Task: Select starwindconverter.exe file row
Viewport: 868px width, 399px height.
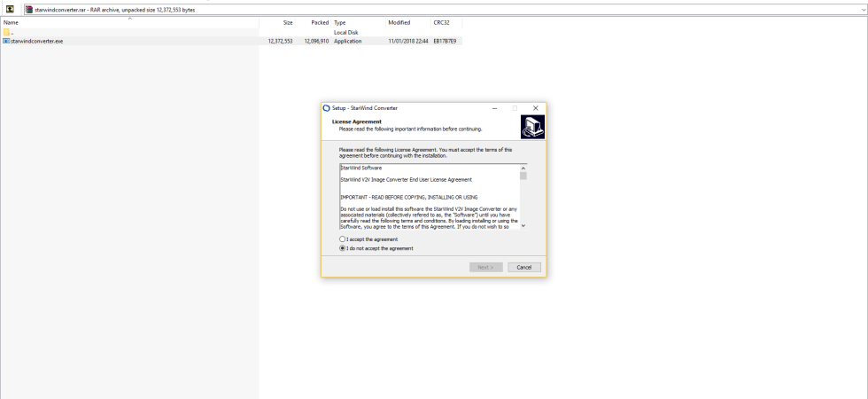Action: 231,41
